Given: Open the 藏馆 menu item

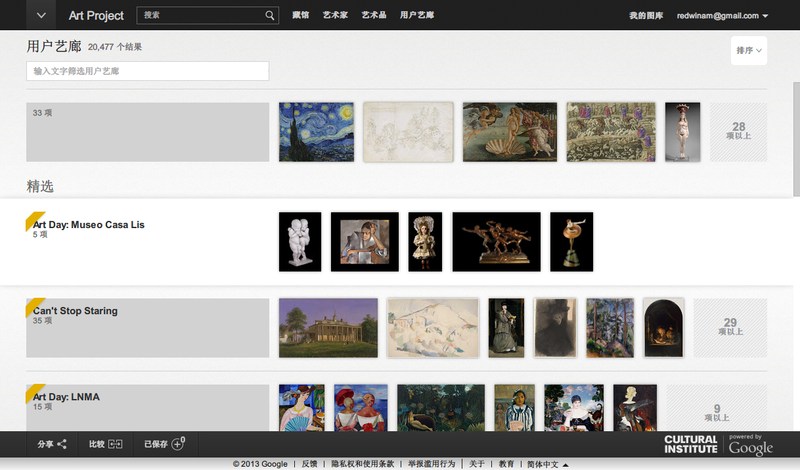Looking at the screenshot, I should pyautogui.click(x=301, y=15).
